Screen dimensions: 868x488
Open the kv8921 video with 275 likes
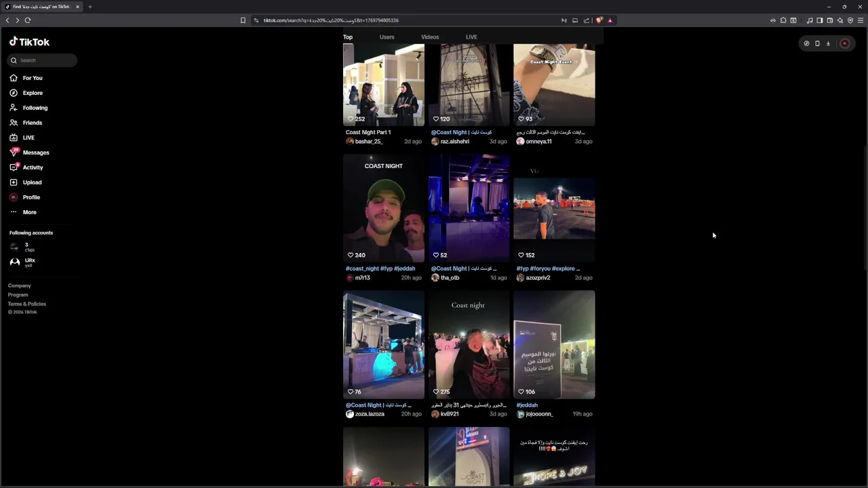(x=469, y=344)
